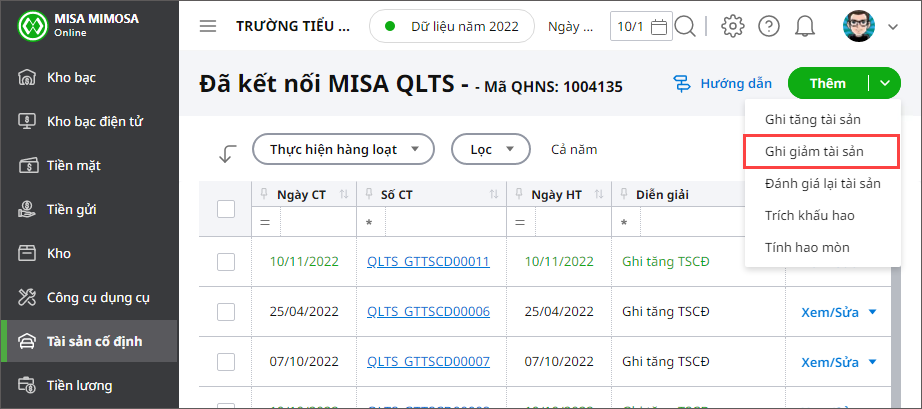Select Trích khấu hao menu item
The height and width of the screenshot is (409, 922).
(823, 215)
